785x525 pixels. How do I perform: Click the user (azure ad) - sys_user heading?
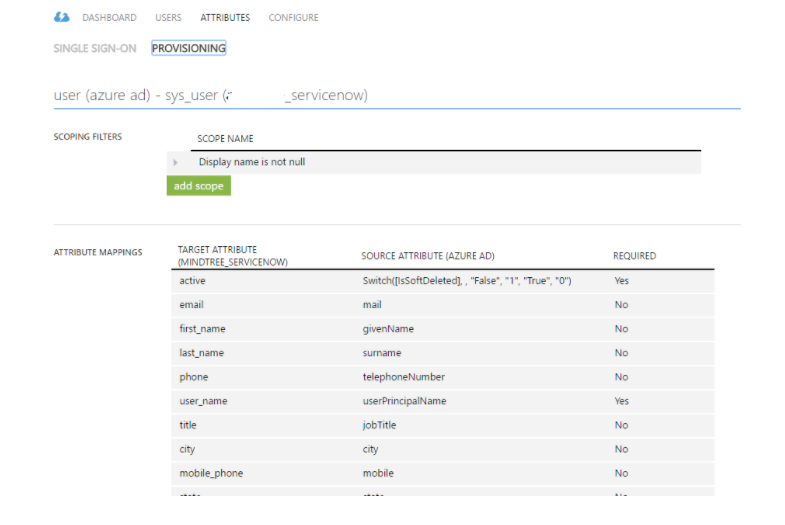210,95
